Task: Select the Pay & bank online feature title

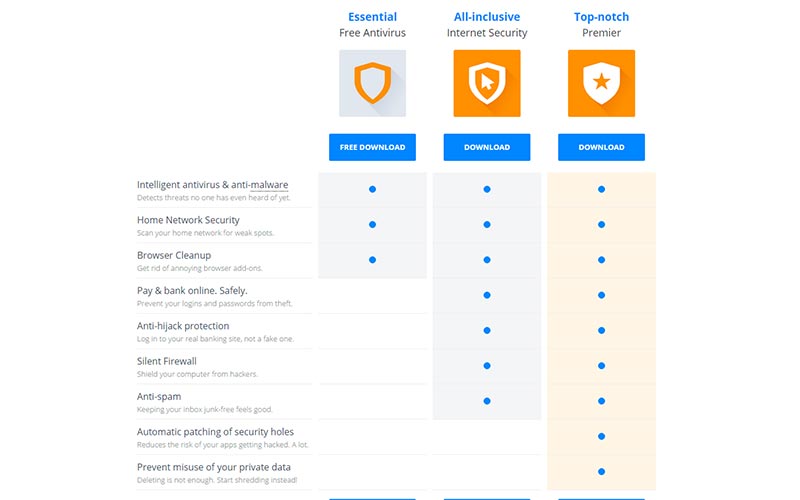Action: [x=192, y=290]
